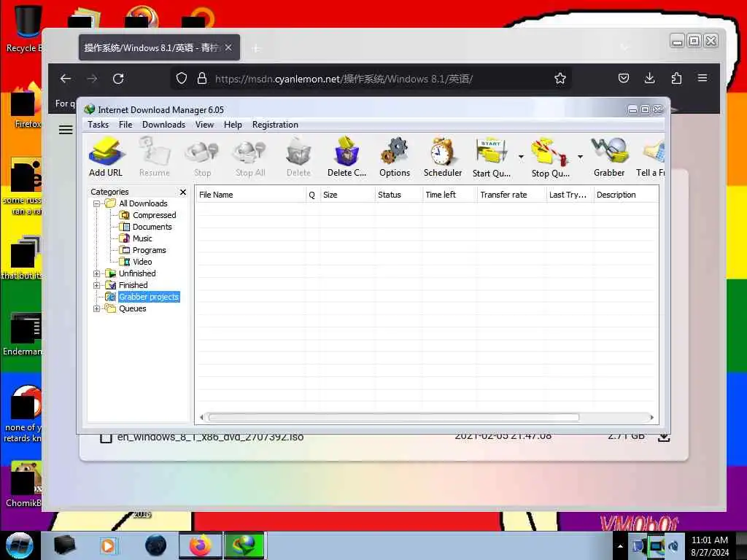Open the webpage sidebar hamburger menu
The height and width of the screenshot is (560, 747).
point(66,130)
